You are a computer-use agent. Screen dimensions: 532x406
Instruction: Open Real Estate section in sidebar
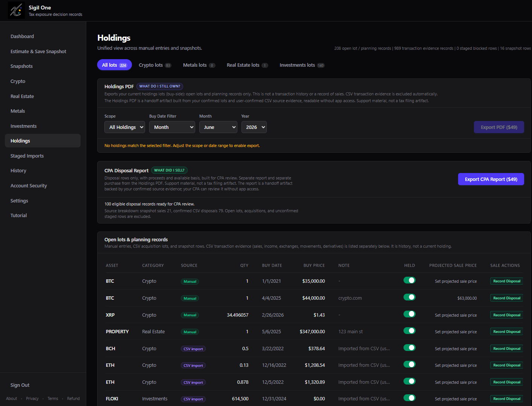[22, 96]
